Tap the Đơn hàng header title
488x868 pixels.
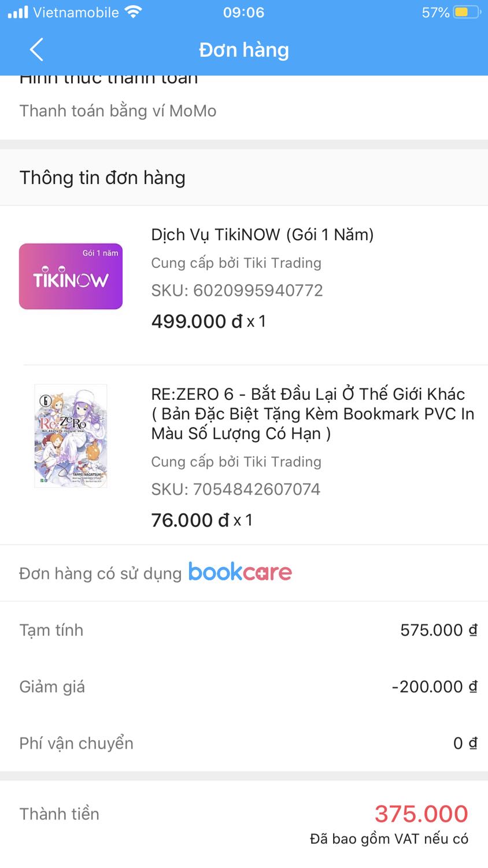pyautogui.click(x=243, y=50)
